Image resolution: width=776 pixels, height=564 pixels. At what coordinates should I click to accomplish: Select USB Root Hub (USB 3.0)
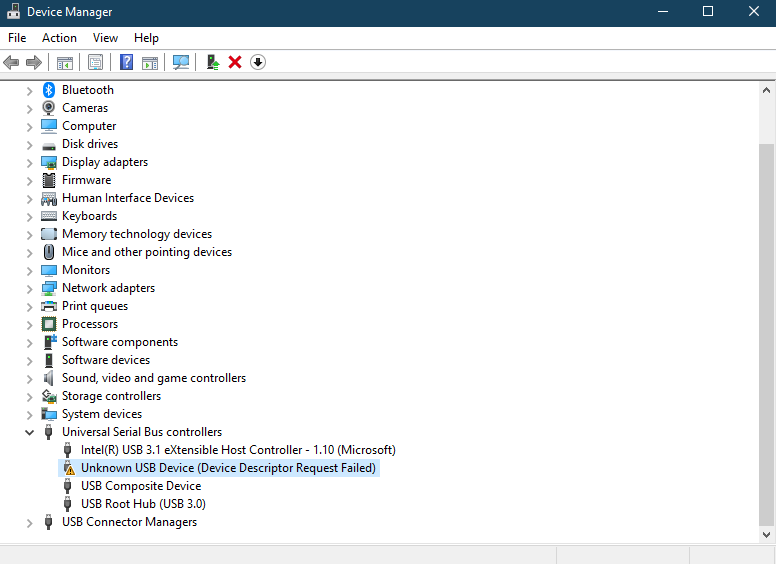click(143, 504)
